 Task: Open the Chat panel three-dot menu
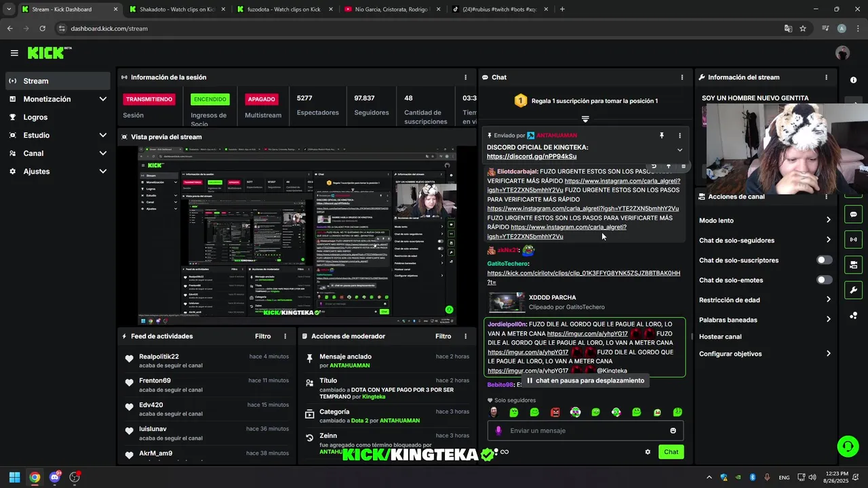pyautogui.click(x=682, y=77)
